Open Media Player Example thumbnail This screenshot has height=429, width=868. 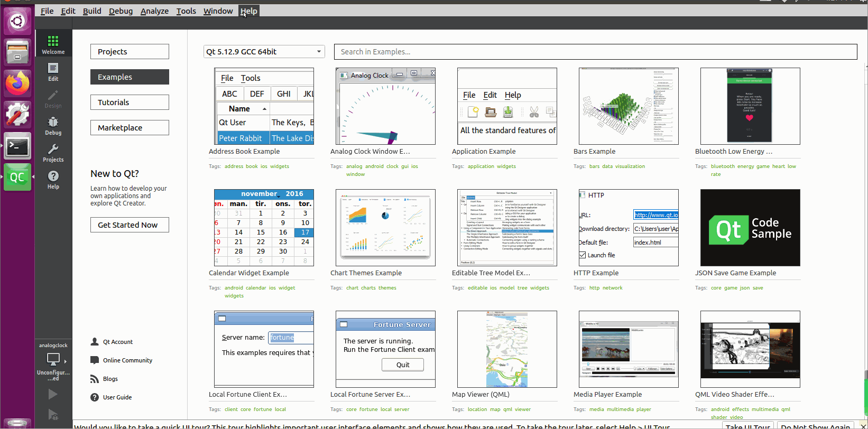(x=629, y=349)
